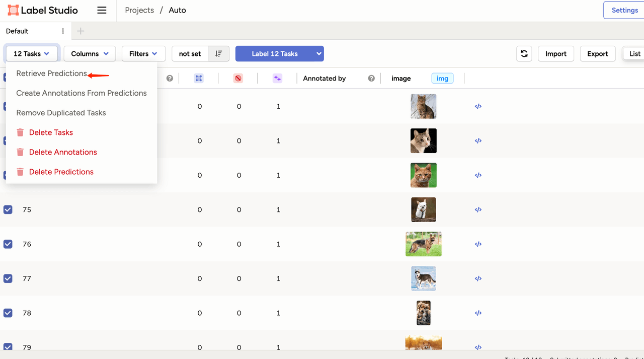Click the sort order icon next to not set
The height and width of the screenshot is (359, 644).
pyautogui.click(x=218, y=54)
